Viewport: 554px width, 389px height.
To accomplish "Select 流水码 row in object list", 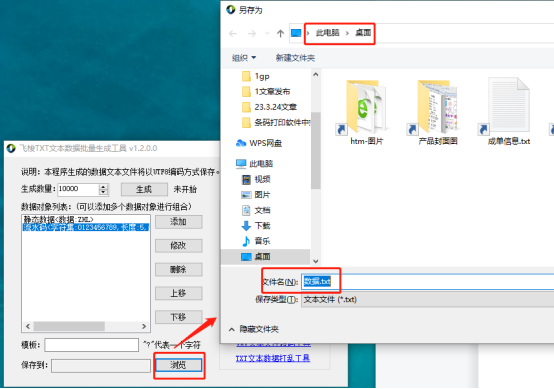I will click(86, 227).
